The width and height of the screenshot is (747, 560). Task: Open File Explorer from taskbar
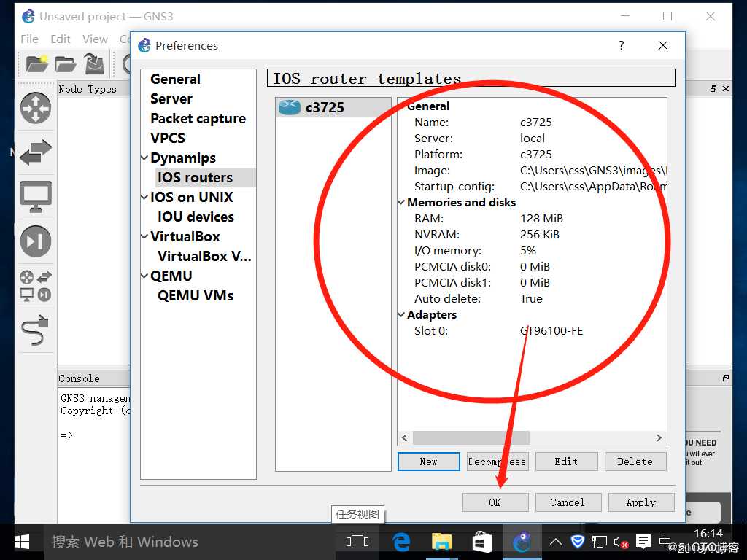441,542
